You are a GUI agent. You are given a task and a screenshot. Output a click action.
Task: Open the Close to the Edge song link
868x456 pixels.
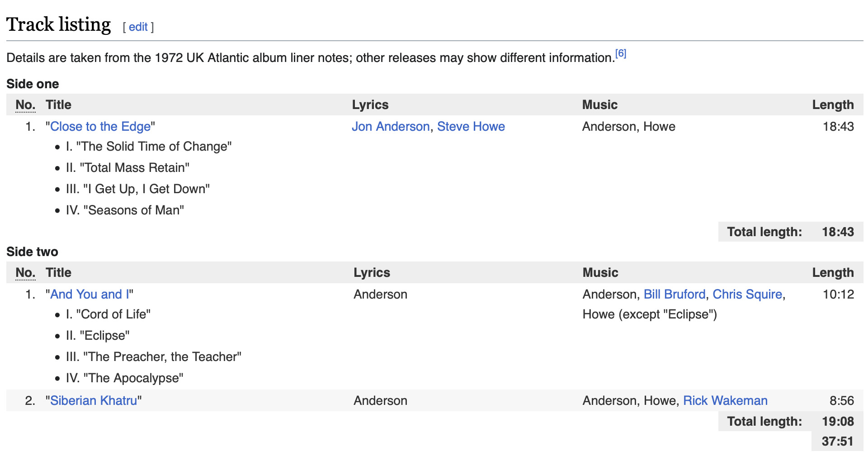100,127
